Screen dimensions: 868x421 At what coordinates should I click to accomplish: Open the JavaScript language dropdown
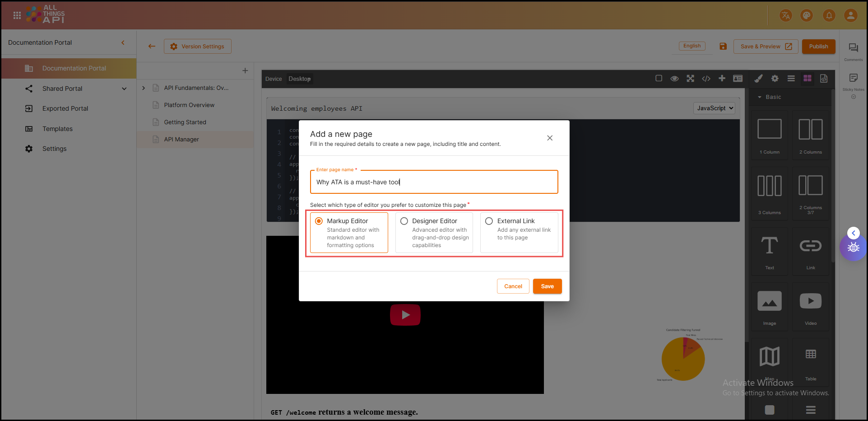714,108
